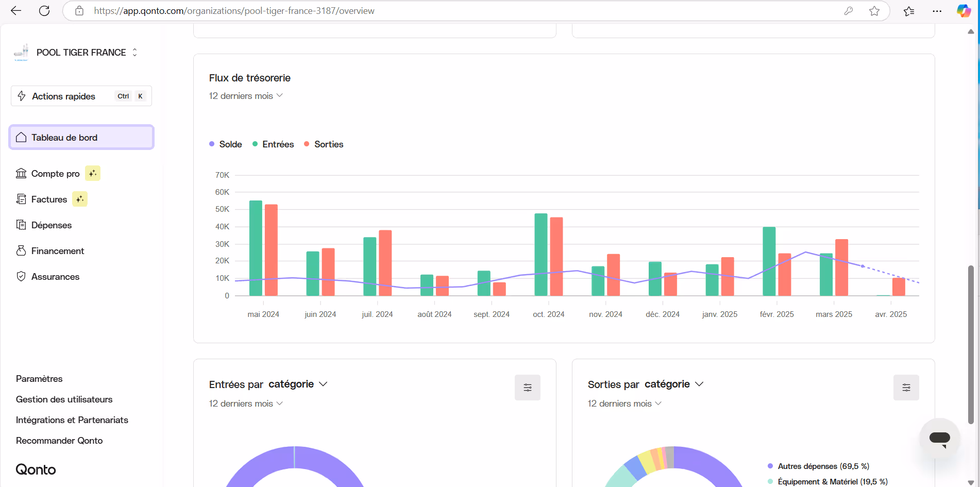Go back using the browser back arrow
The width and height of the screenshot is (980, 487).
pyautogui.click(x=16, y=11)
